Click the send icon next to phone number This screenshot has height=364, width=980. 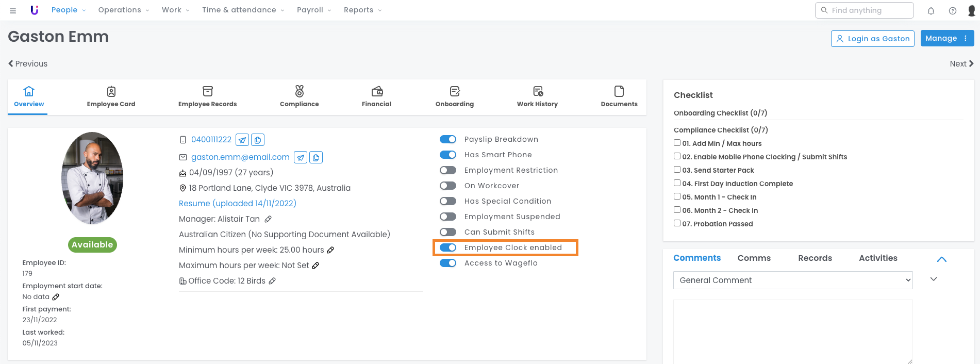(242, 140)
